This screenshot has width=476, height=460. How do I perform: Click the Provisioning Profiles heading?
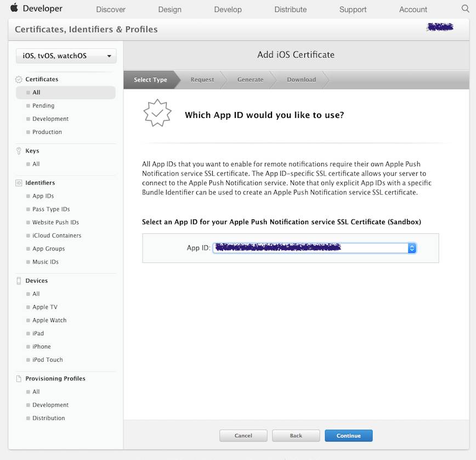click(55, 379)
